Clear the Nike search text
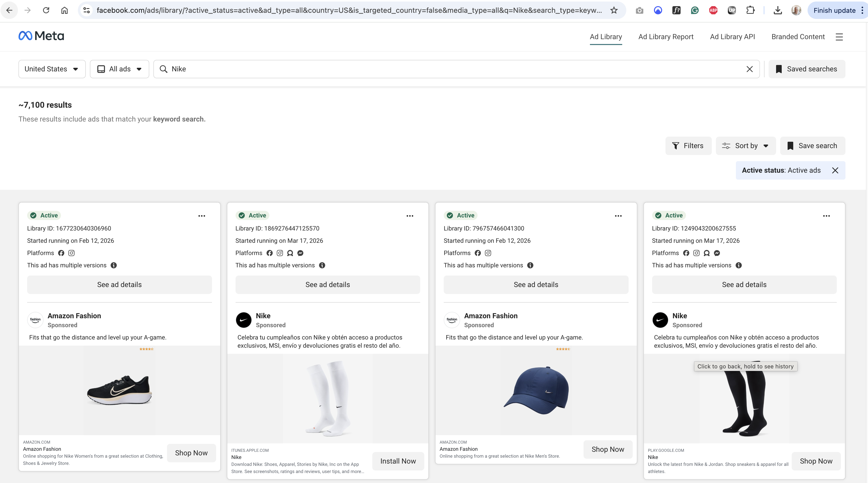 click(x=749, y=69)
